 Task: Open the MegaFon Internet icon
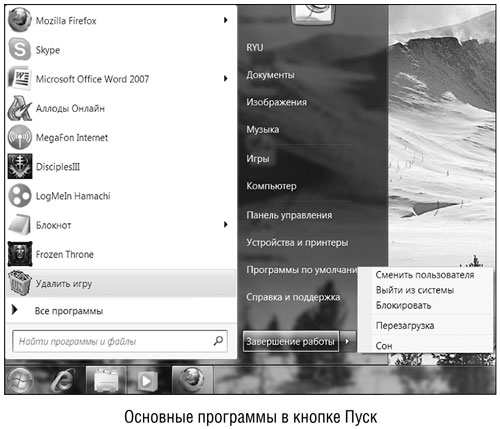click(x=20, y=137)
